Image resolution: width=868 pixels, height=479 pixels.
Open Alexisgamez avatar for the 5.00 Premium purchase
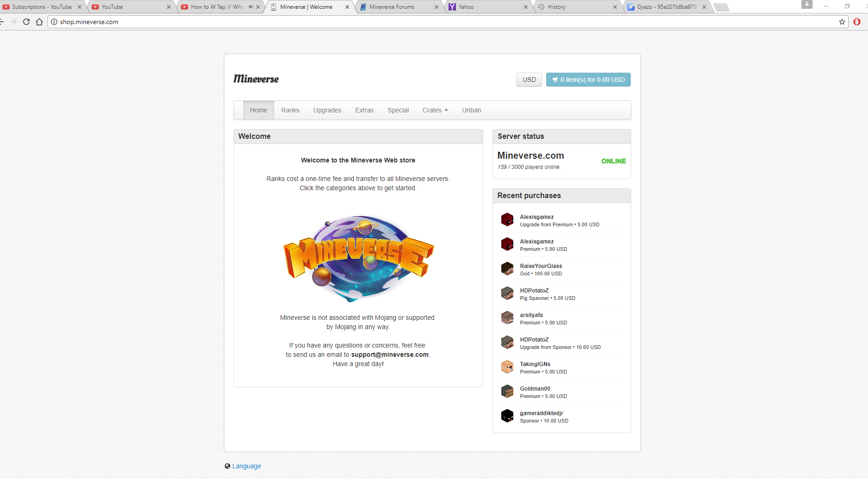pos(507,244)
